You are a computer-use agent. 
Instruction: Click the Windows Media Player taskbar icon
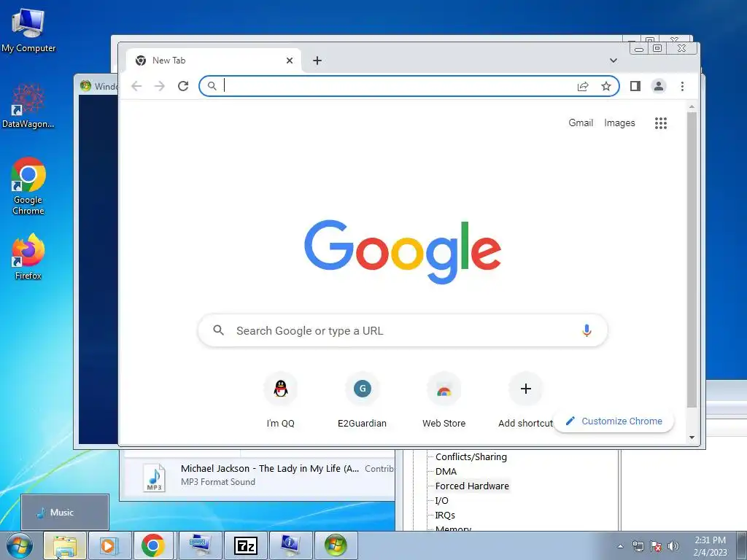109,545
